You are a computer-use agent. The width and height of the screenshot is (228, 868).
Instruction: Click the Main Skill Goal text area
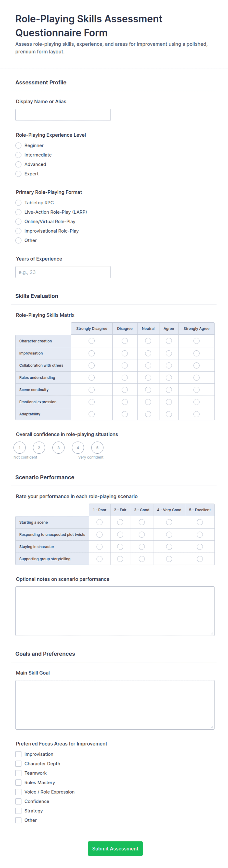(x=115, y=705)
